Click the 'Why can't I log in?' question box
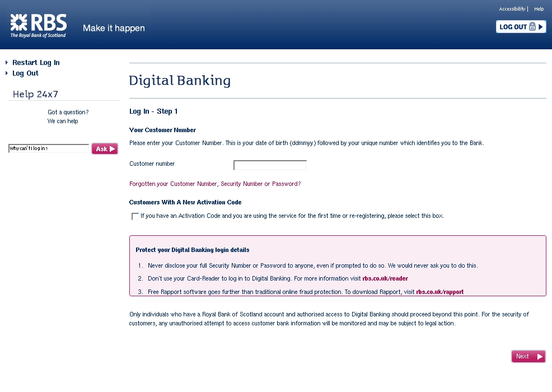The height and width of the screenshot is (392, 552). click(x=48, y=149)
